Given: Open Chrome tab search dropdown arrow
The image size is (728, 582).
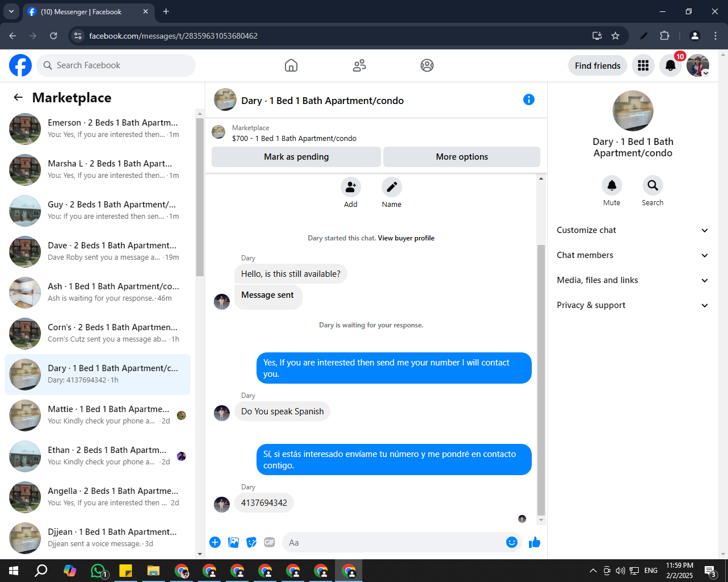Looking at the screenshot, I should [11, 11].
